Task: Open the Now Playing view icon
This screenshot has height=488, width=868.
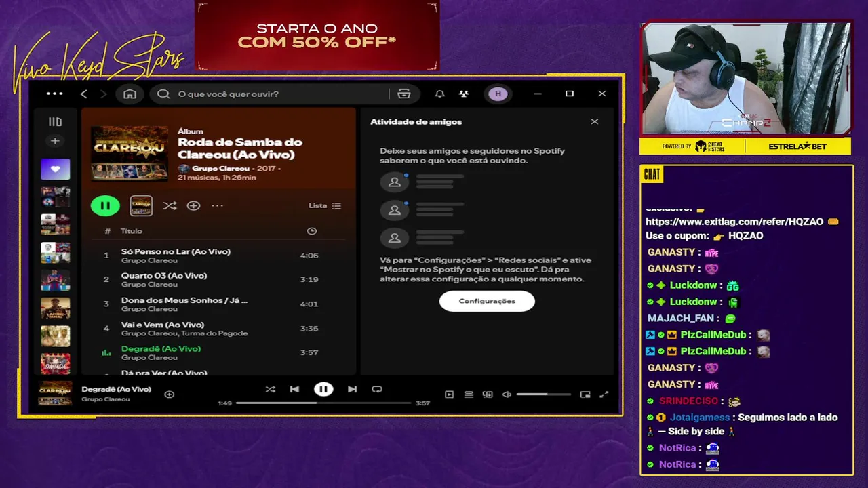Action: pos(449,394)
